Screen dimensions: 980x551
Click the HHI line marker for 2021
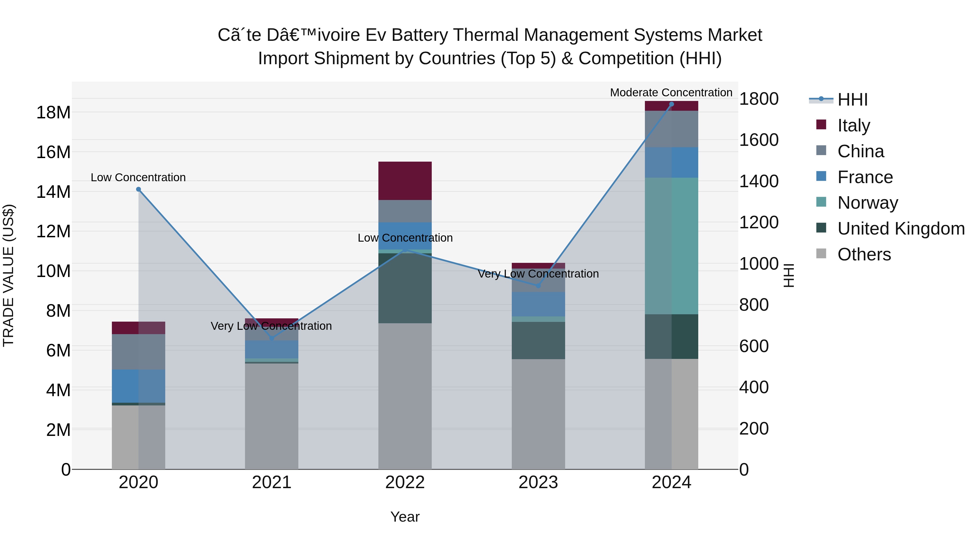272,338
